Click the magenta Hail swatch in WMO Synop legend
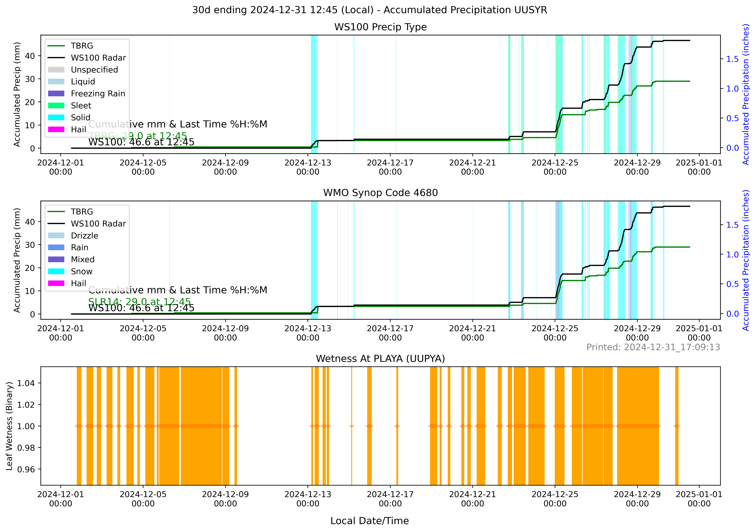 pos(56,283)
